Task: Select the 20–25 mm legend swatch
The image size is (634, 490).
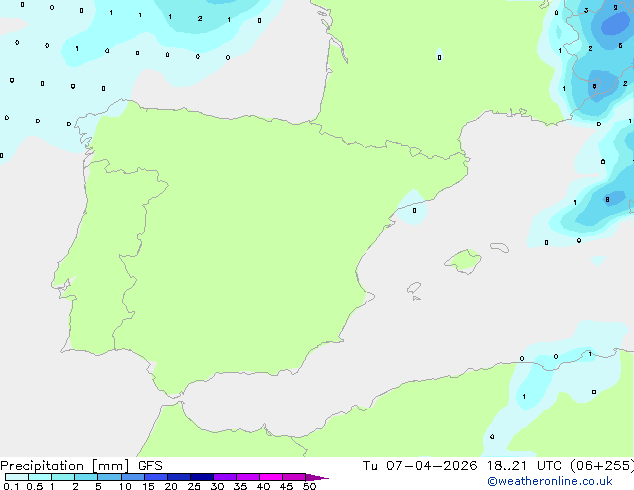Action: tap(179, 477)
